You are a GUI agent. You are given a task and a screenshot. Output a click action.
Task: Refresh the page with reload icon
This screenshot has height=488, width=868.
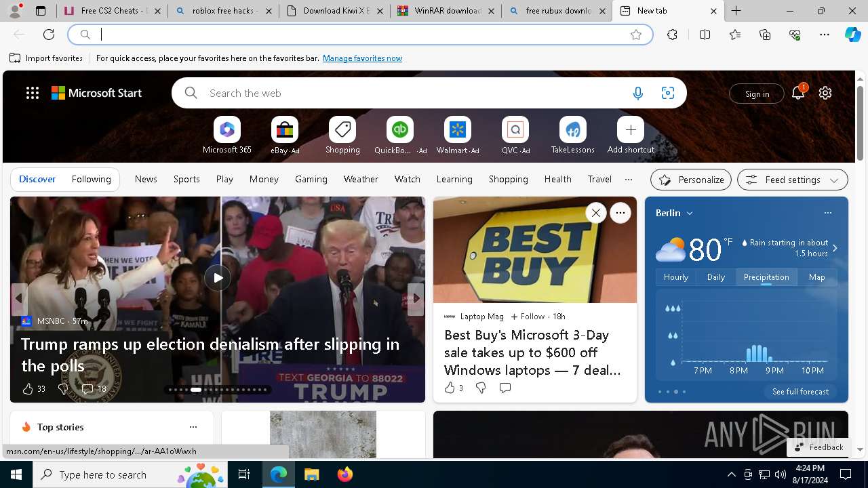(49, 35)
